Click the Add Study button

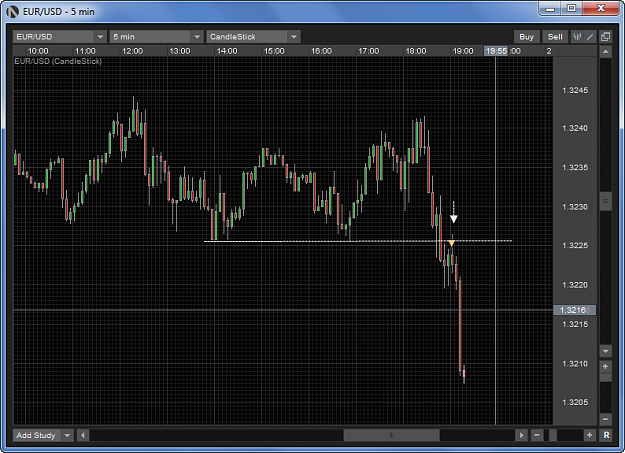[x=36, y=435]
